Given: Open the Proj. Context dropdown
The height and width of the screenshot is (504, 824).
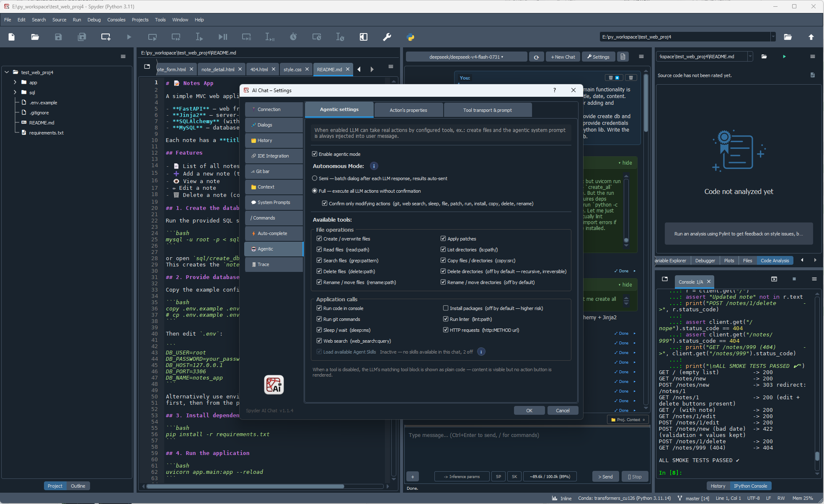Looking at the screenshot, I should [x=628, y=419].
